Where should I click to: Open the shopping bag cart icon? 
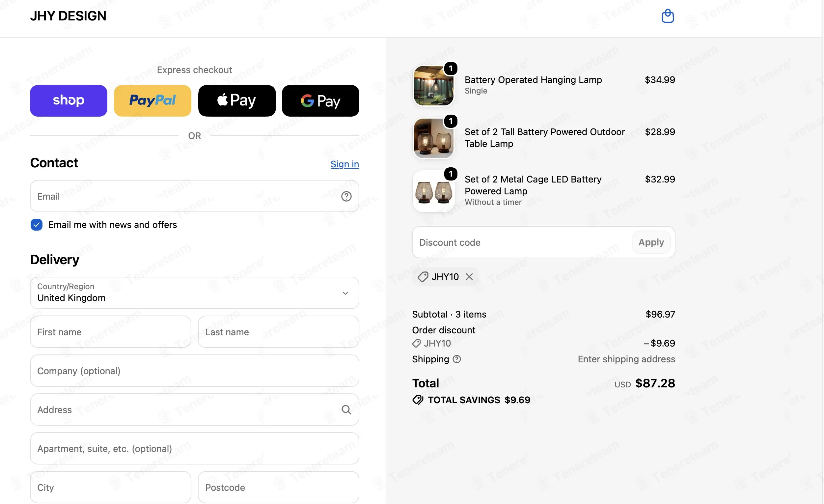click(x=668, y=16)
